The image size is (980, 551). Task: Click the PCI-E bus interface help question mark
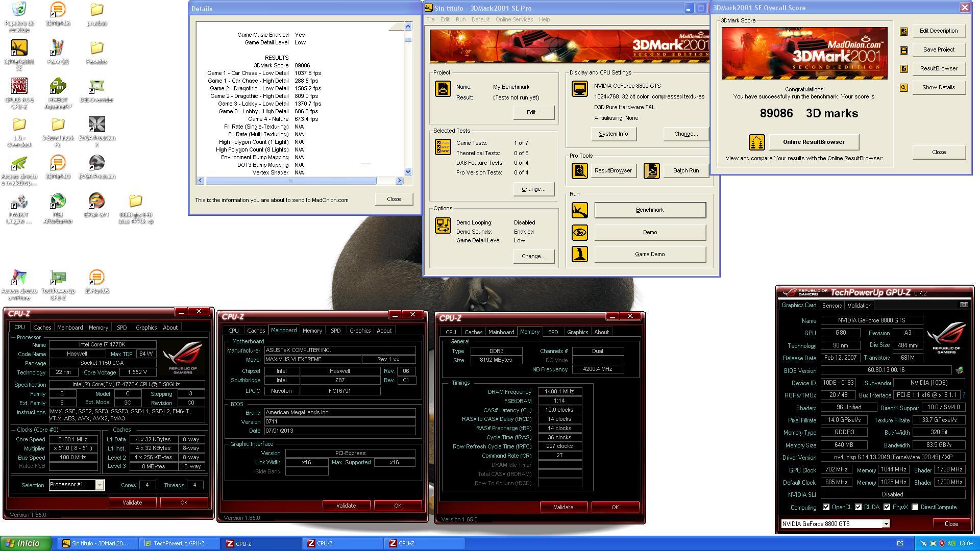(964, 395)
